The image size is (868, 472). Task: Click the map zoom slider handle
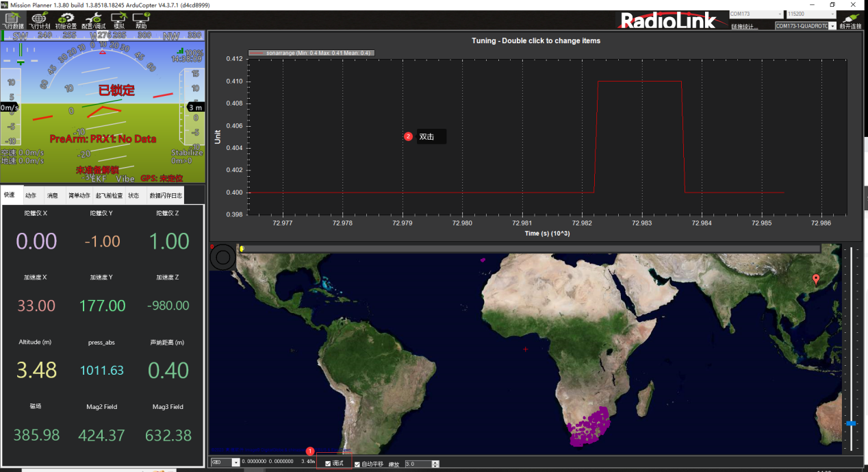tap(851, 423)
